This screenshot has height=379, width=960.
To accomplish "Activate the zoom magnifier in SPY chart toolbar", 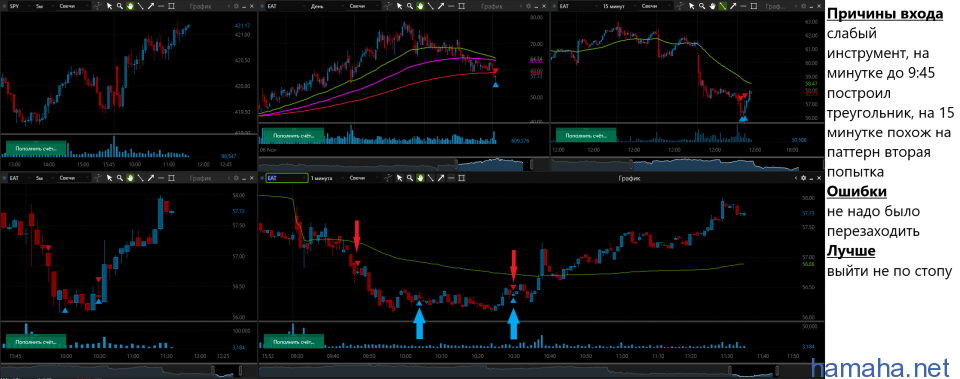I will (x=120, y=6).
